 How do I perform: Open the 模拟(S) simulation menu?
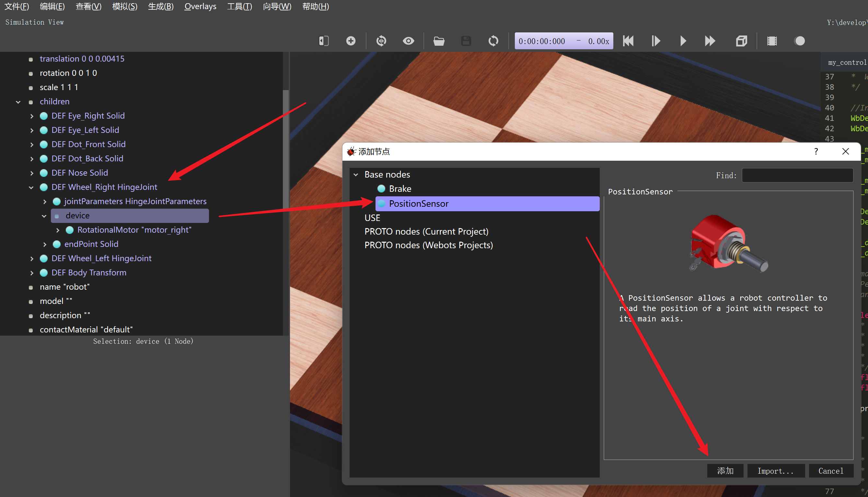coord(125,6)
